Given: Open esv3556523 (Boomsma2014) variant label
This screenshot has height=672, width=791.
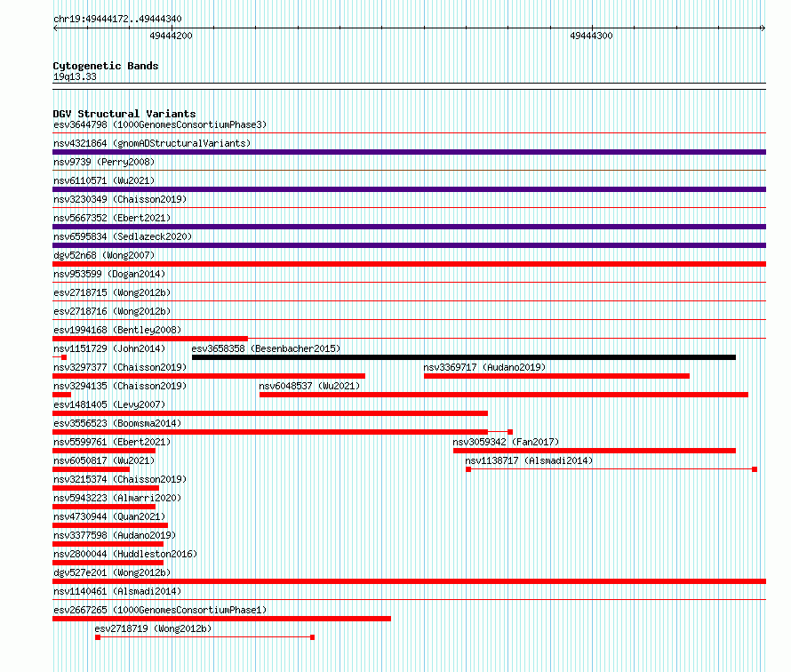Looking at the screenshot, I should (117, 423).
